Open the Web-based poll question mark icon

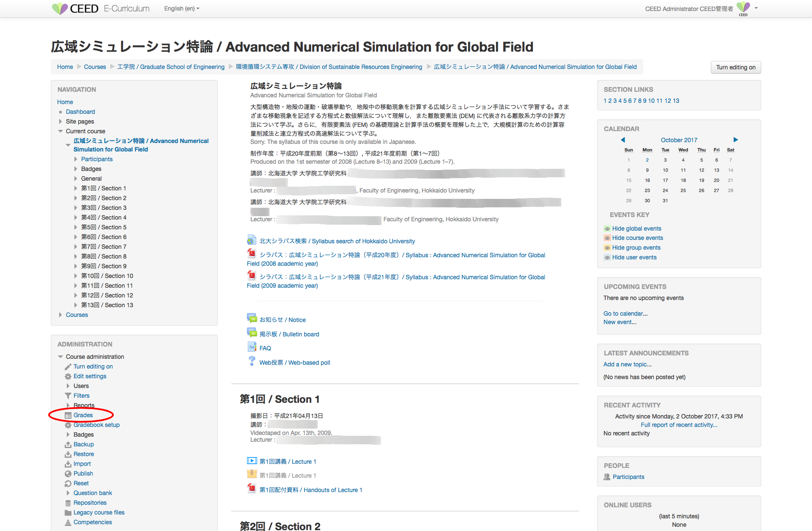[252, 361]
